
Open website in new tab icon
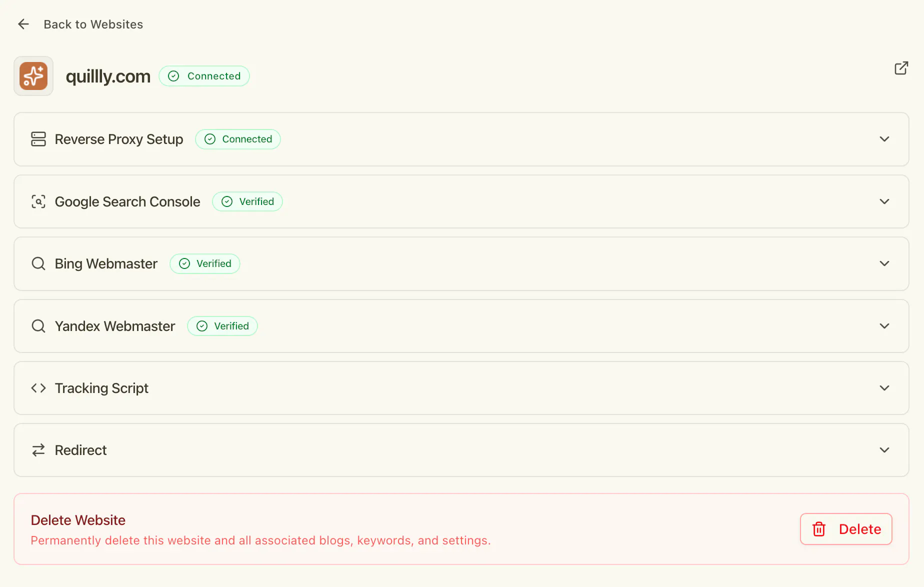(901, 68)
